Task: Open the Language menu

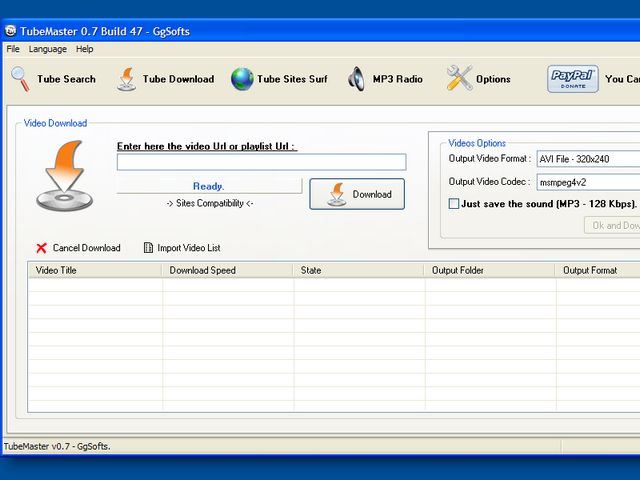Action: coord(47,49)
